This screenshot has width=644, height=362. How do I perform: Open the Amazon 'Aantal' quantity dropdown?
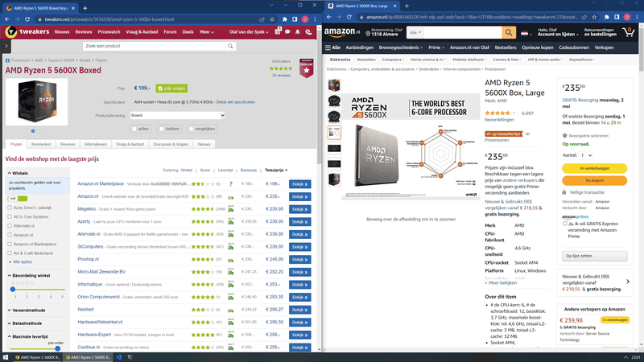click(x=586, y=155)
